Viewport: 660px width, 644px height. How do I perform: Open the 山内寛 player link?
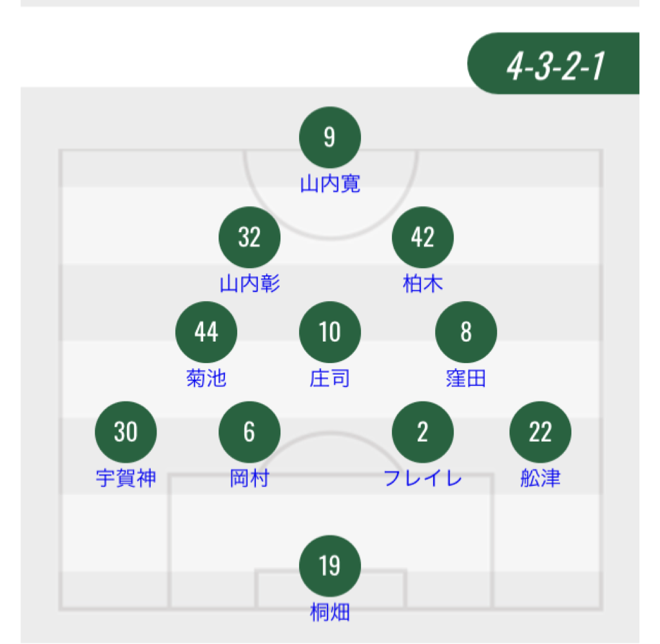click(x=330, y=185)
